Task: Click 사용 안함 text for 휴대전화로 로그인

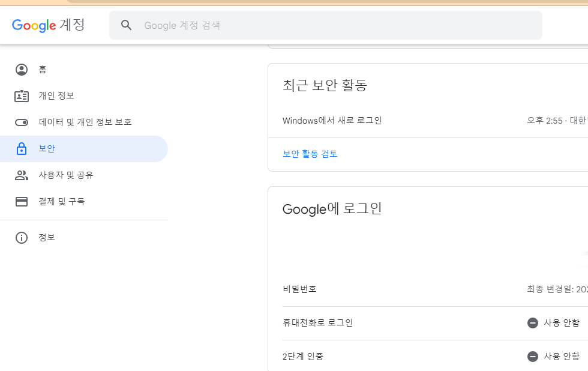Action: (x=562, y=323)
